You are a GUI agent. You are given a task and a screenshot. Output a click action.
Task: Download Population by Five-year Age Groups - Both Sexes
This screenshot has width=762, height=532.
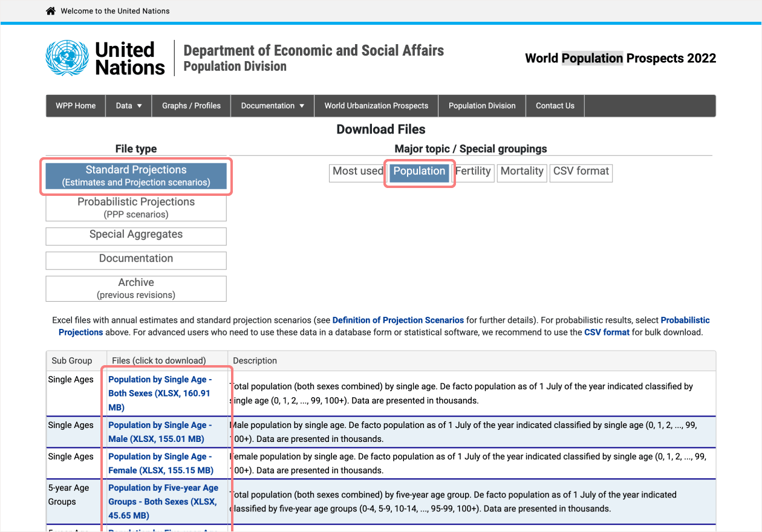[163, 502]
